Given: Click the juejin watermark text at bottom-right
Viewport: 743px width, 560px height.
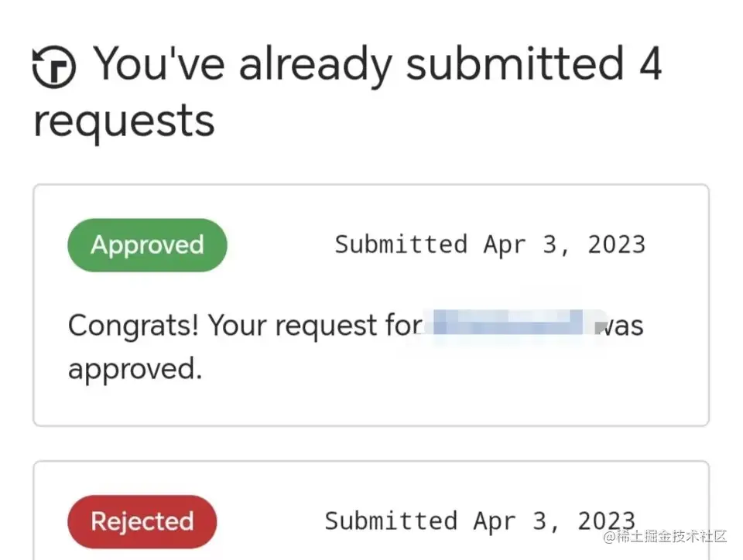Looking at the screenshot, I should [x=666, y=536].
